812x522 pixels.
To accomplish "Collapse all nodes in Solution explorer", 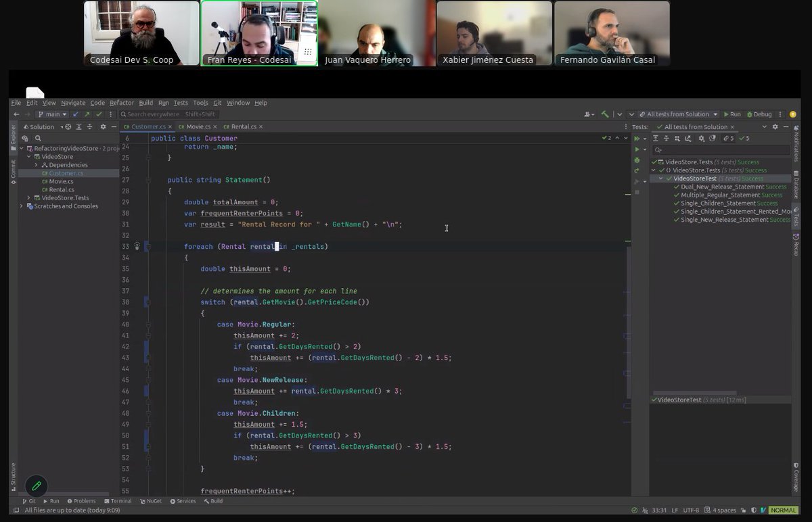I will click(x=89, y=127).
